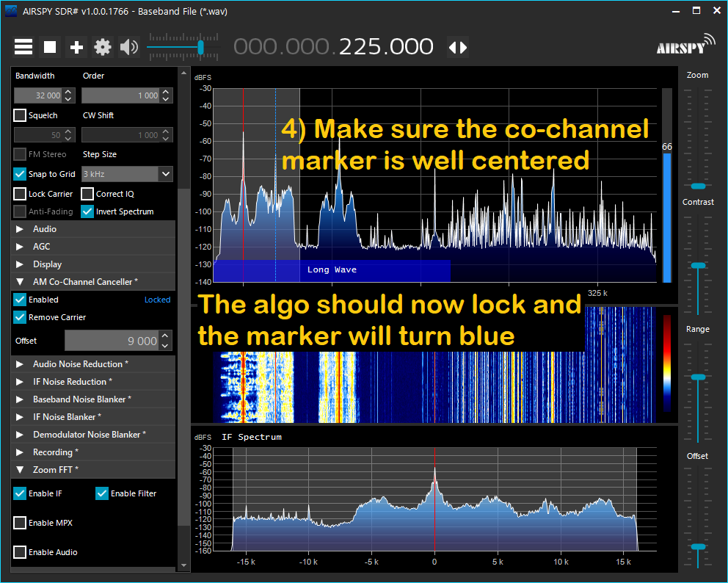Viewport: 728px width, 583px height.
Task: Expand the Display panel
Action: (93, 264)
